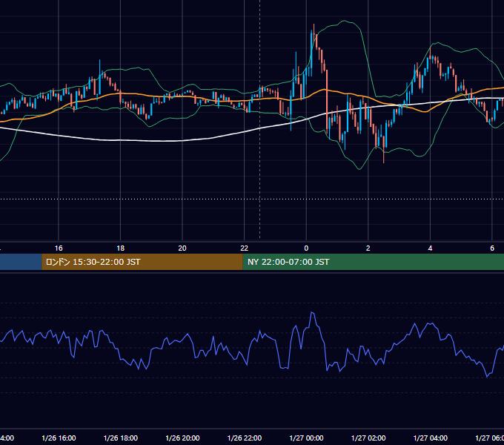Click the 1/26 20:00 time label
The image size is (504, 445).
click(x=182, y=438)
